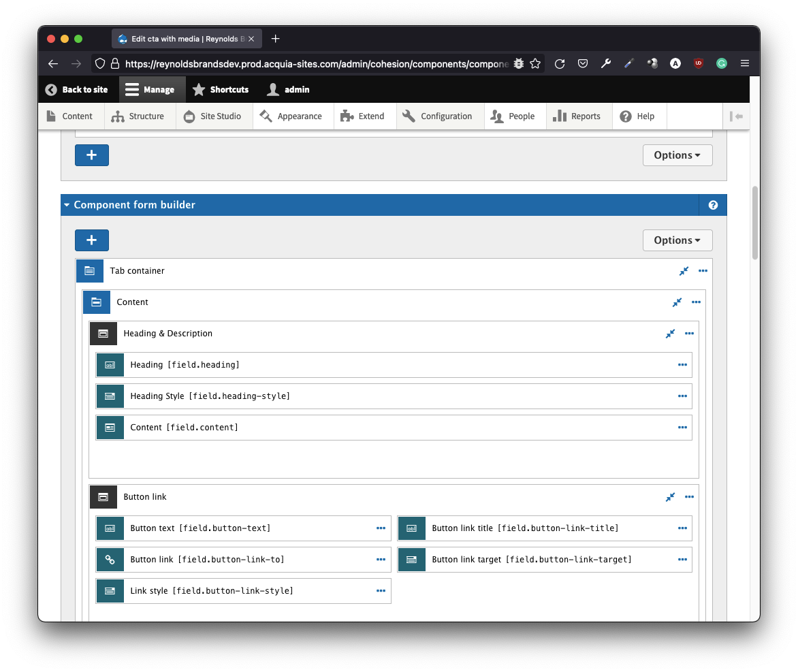This screenshot has width=798, height=672.
Task: Open the Structure menu item
Action: click(139, 116)
